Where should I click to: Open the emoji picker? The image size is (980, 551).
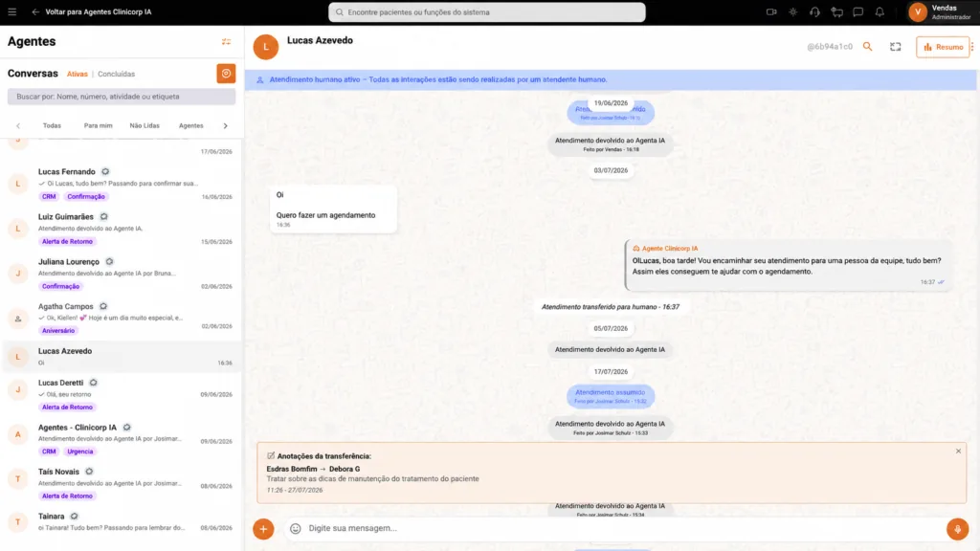tap(295, 528)
